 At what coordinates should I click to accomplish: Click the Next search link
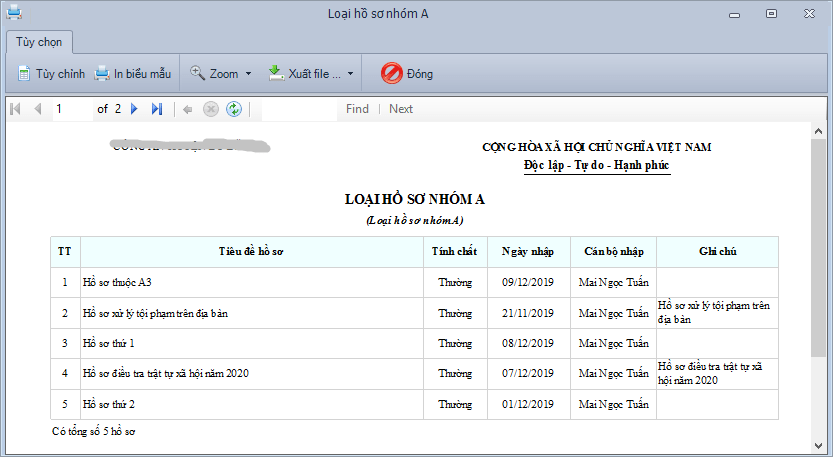(400, 109)
